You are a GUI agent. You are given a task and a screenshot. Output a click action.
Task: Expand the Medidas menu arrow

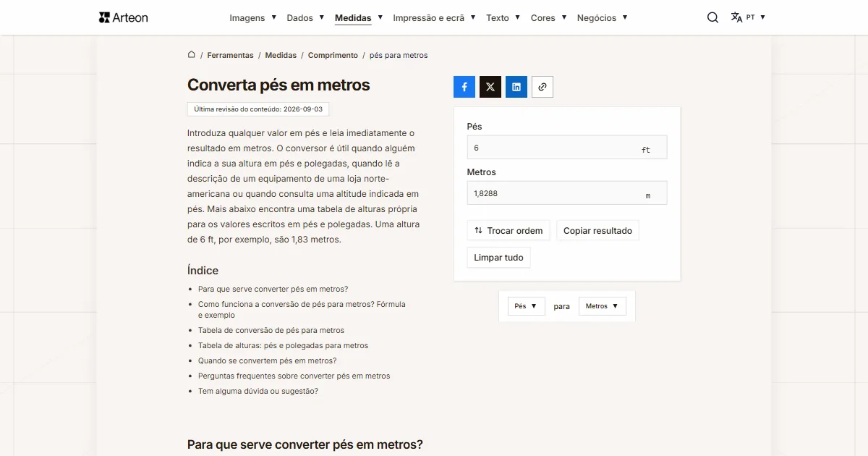pos(380,17)
